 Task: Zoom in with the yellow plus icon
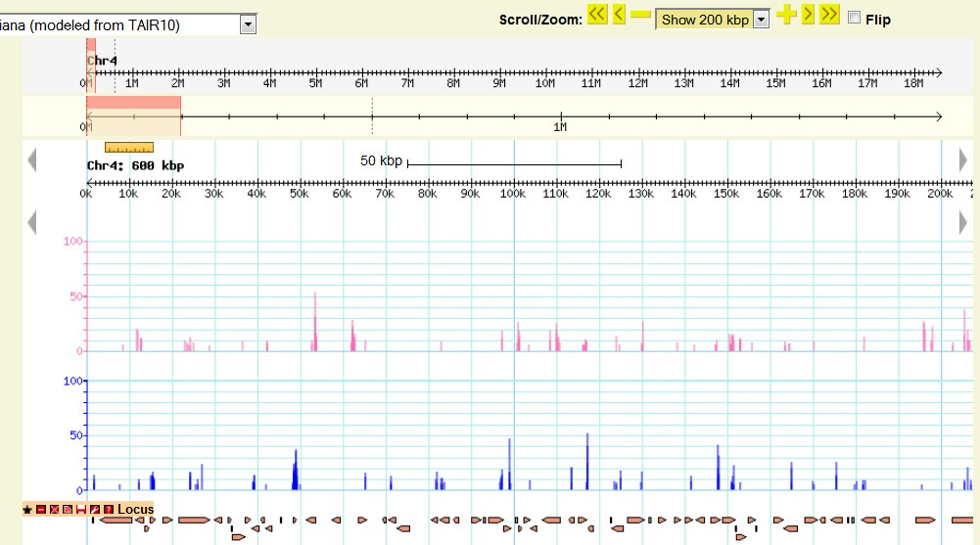(x=785, y=15)
